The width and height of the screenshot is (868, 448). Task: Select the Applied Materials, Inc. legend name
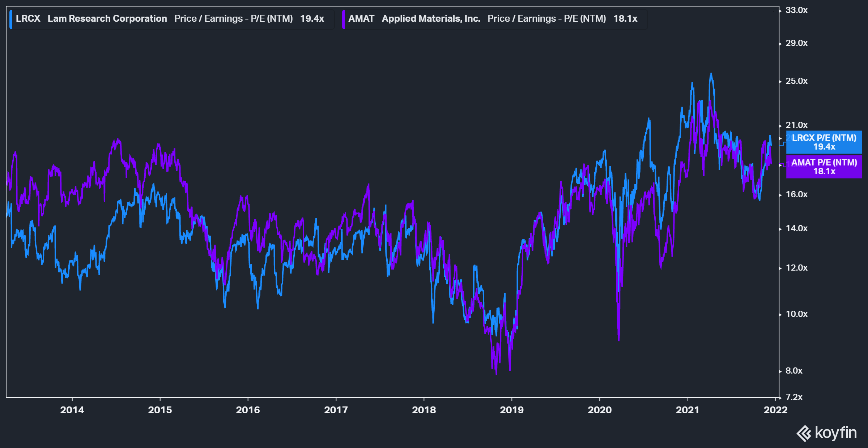(431, 18)
